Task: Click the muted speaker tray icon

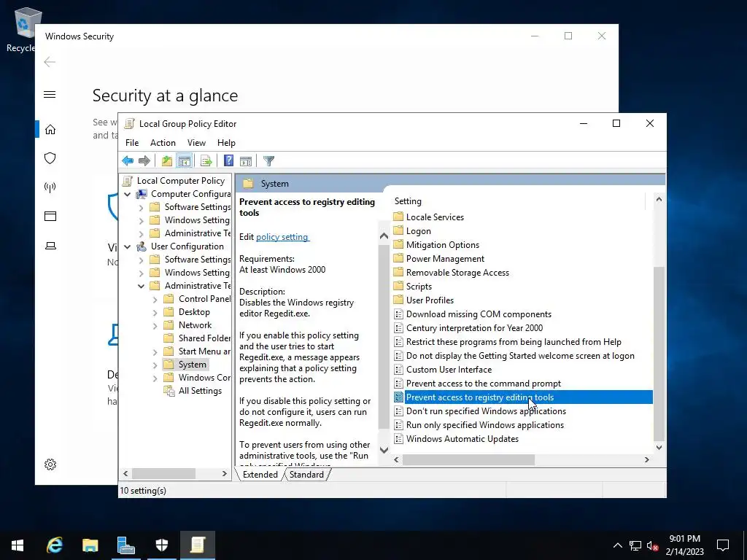Action: (652, 545)
